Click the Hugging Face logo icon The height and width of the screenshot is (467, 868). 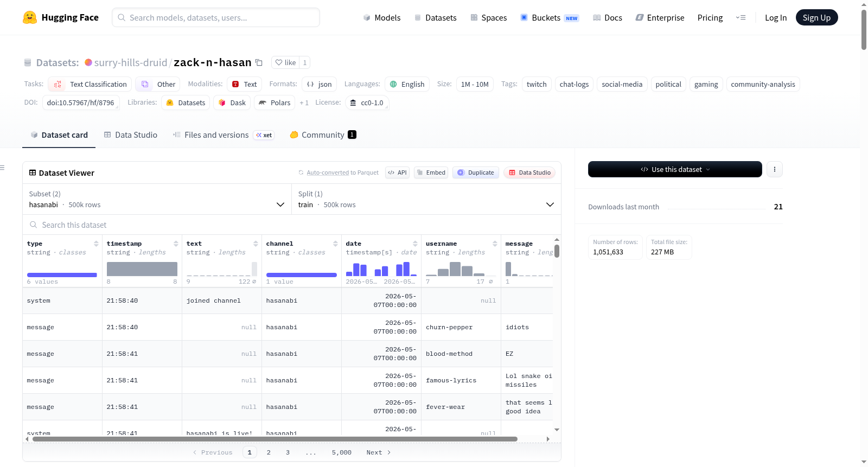30,17
